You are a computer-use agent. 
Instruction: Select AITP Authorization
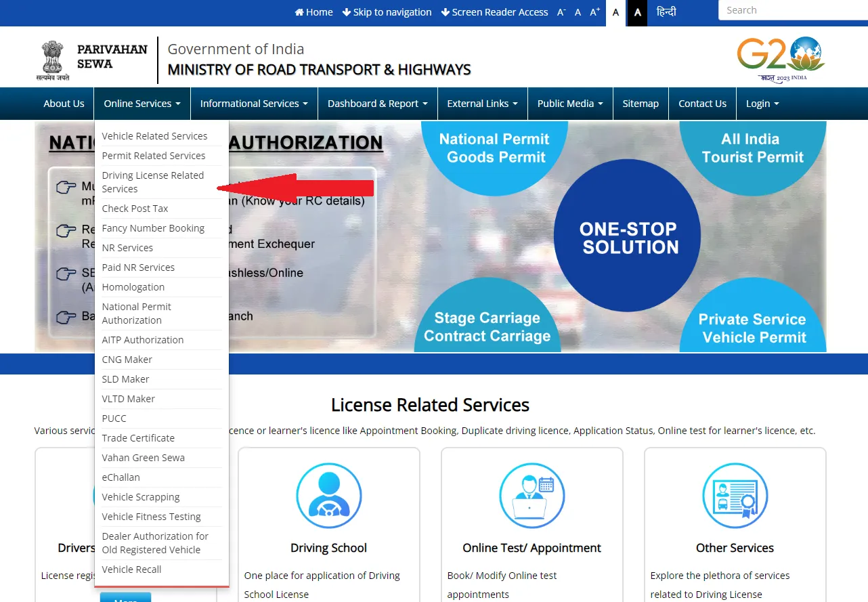pyautogui.click(x=162, y=340)
